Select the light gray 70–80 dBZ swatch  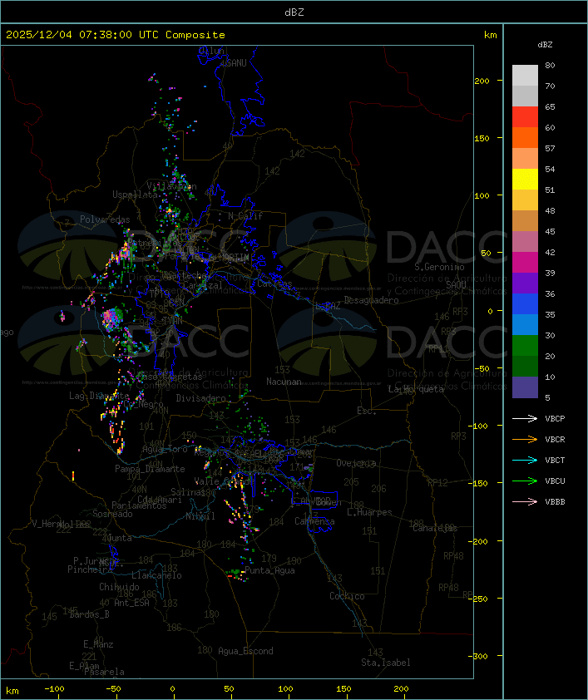point(525,76)
